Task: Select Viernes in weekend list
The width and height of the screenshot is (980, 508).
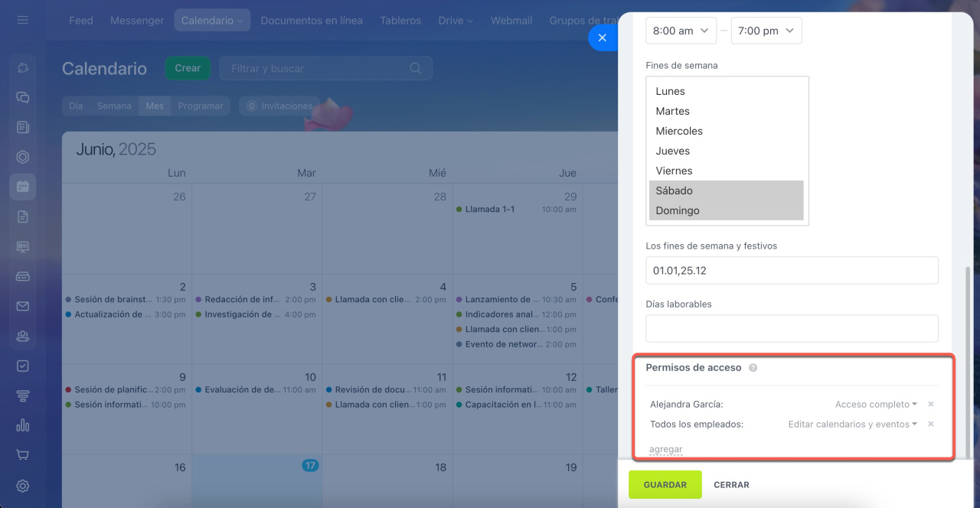Action: (727, 171)
